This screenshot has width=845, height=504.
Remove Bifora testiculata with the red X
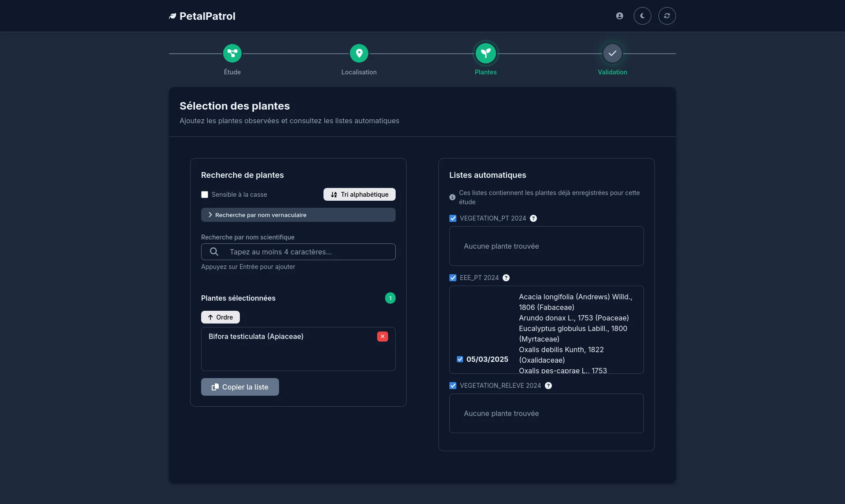(x=382, y=336)
